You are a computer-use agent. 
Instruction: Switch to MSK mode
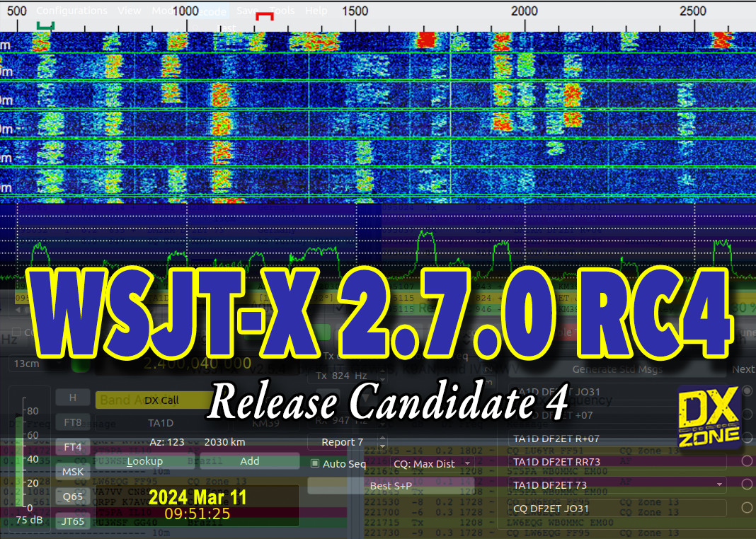72,471
